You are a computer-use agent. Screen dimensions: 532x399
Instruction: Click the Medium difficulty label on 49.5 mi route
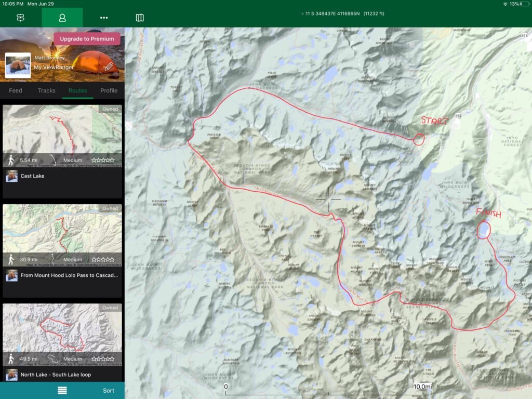pyautogui.click(x=73, y=359)
